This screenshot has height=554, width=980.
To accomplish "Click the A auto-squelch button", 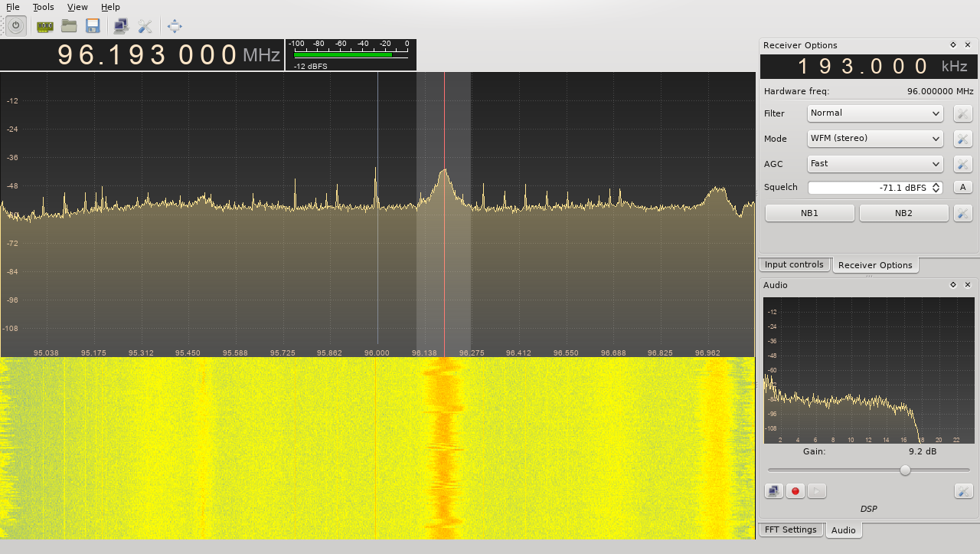I will pyautogui.click(x=962, y=187).
